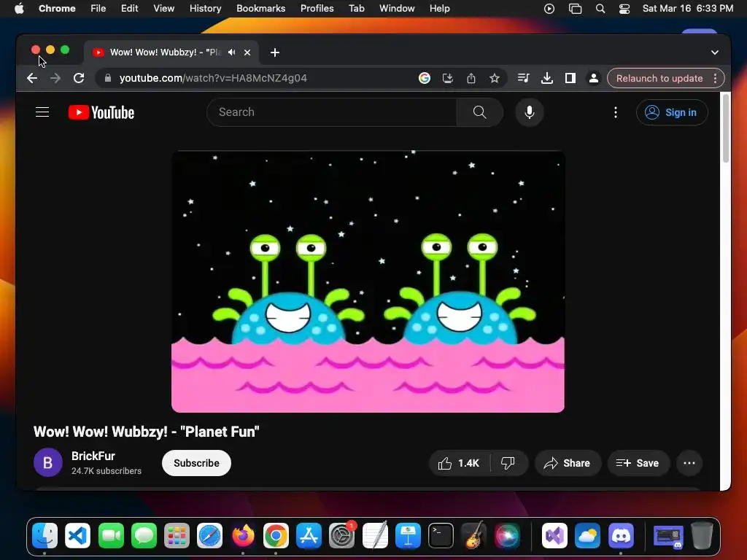Screen dimensions: 747x560
Task: Open Chrome profile avatar menu
Action: [x=594, y=78]
